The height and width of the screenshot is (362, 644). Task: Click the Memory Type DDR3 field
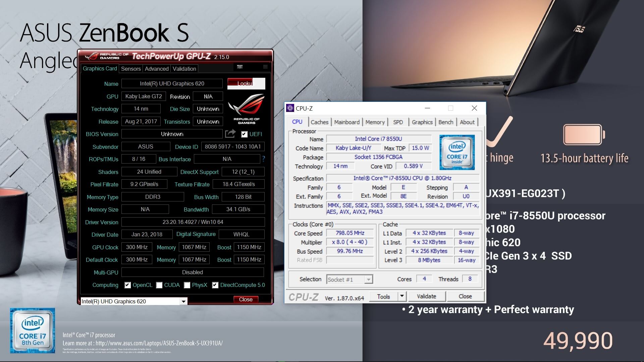tap(153, 197)
